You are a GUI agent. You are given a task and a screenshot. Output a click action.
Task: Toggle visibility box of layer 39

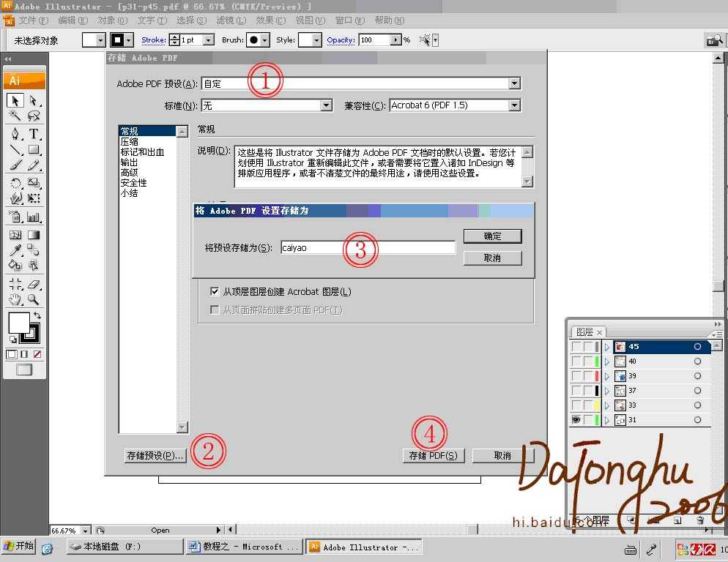pos(576,376)
